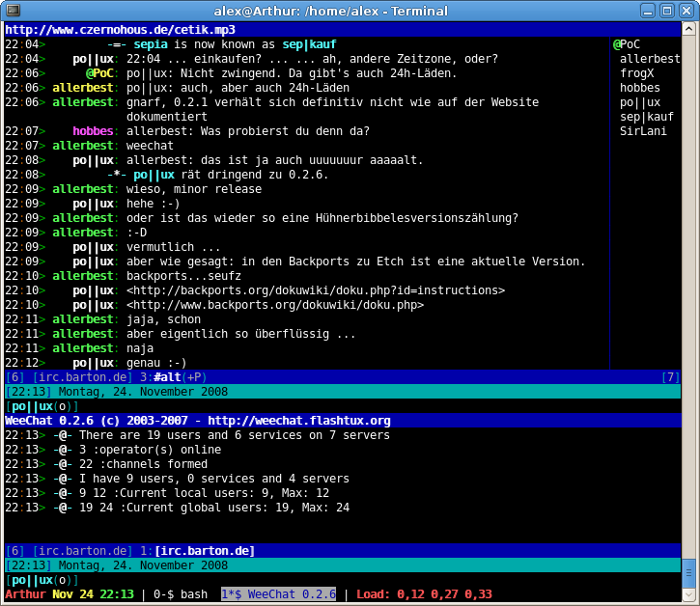Select allerbest in the nick list
The image size is (700, 606).
650,59
